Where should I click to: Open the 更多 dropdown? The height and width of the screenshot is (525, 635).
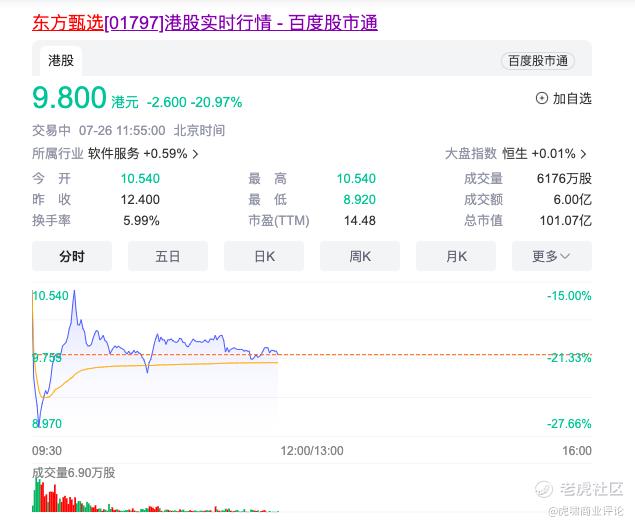(552, 256)
